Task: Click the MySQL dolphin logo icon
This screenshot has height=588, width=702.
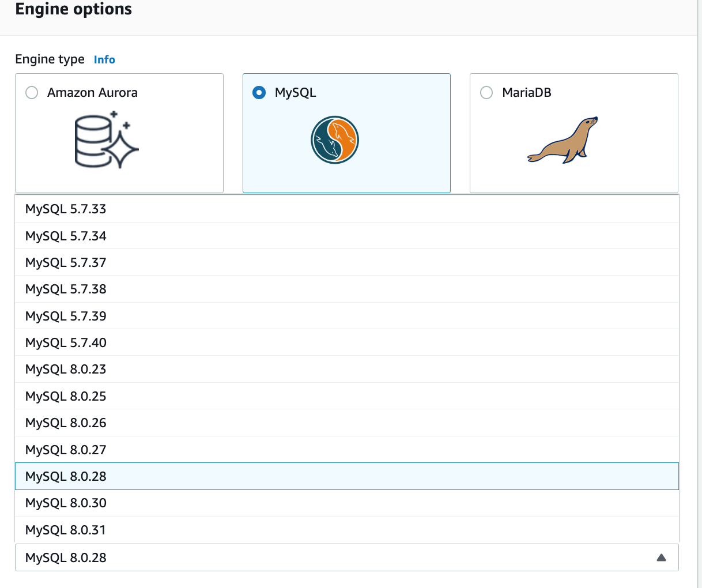Action: point(334,140)
